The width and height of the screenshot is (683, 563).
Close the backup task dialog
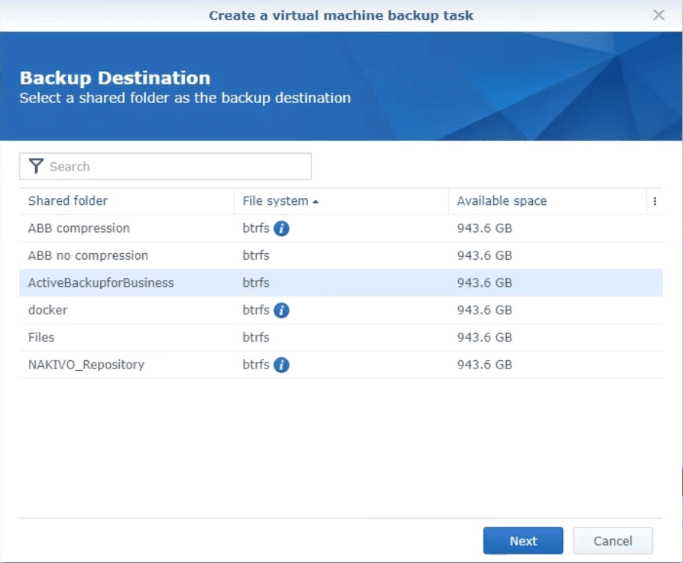pyautogui.click(x=658, y=15)
